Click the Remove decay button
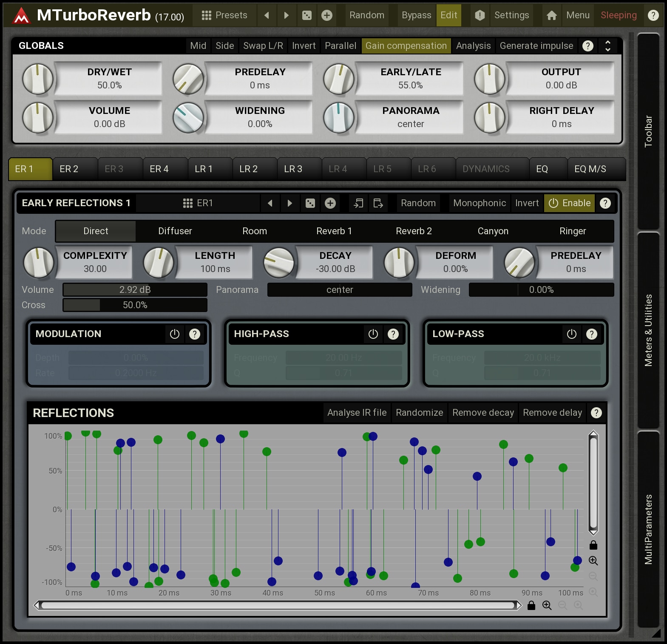The image size is (667, 644). pyautogui.click(x=483, y=413)
